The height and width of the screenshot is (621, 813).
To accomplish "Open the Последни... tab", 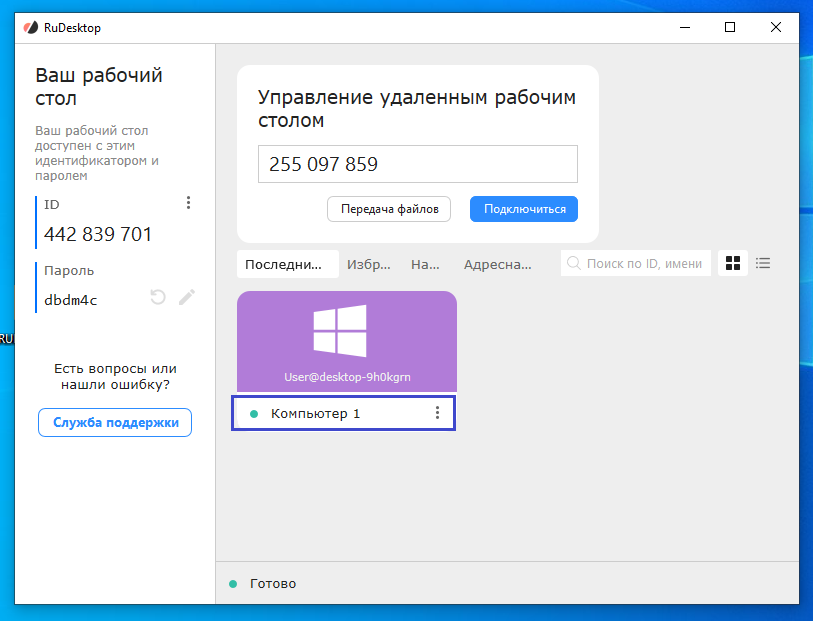I will 288,264.
